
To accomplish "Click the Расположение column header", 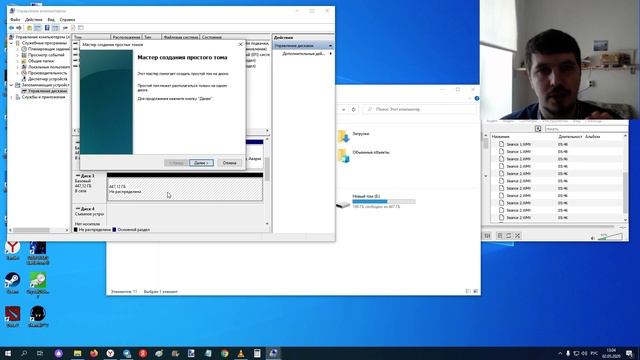I will [x=126, y=37].
